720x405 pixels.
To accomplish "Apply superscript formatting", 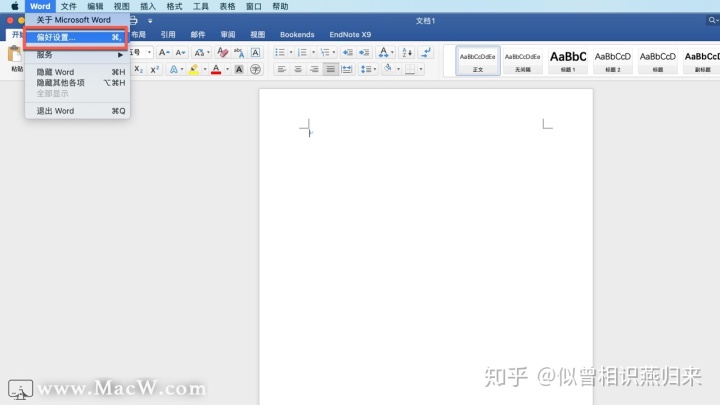I will (x=155, y=69).
